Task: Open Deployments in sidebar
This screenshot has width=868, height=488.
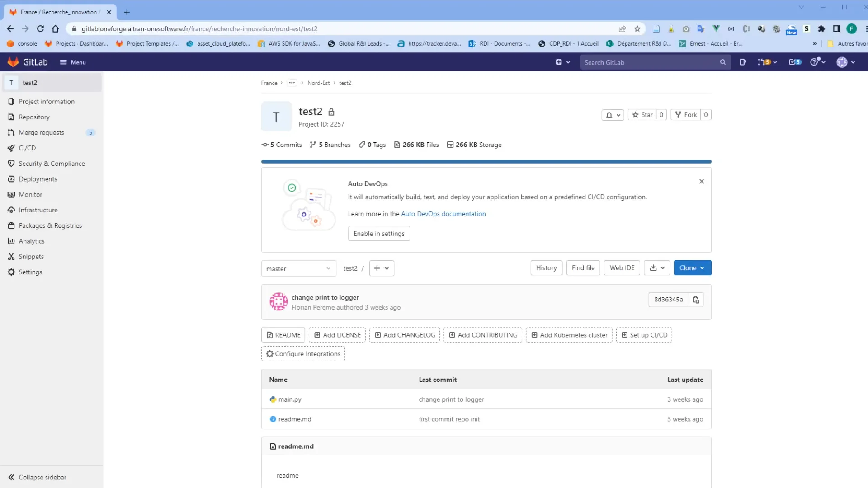Action: click(38, 179)
